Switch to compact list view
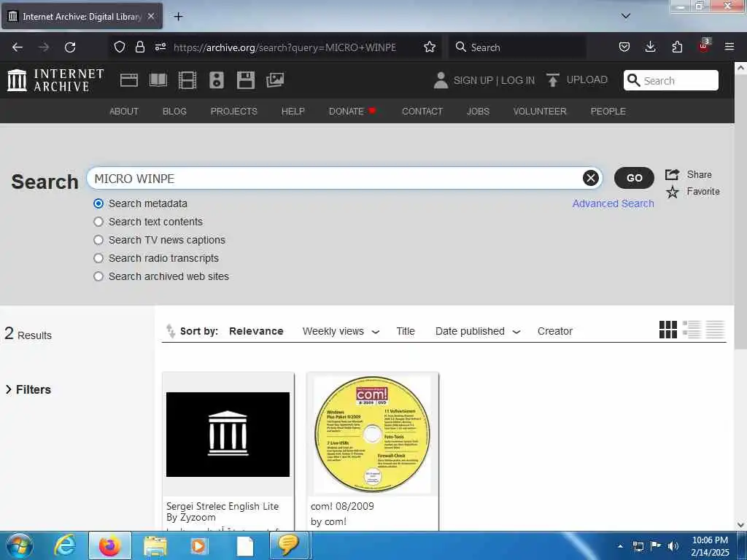Viewport: 747px width, 560px height. [715, 330]
